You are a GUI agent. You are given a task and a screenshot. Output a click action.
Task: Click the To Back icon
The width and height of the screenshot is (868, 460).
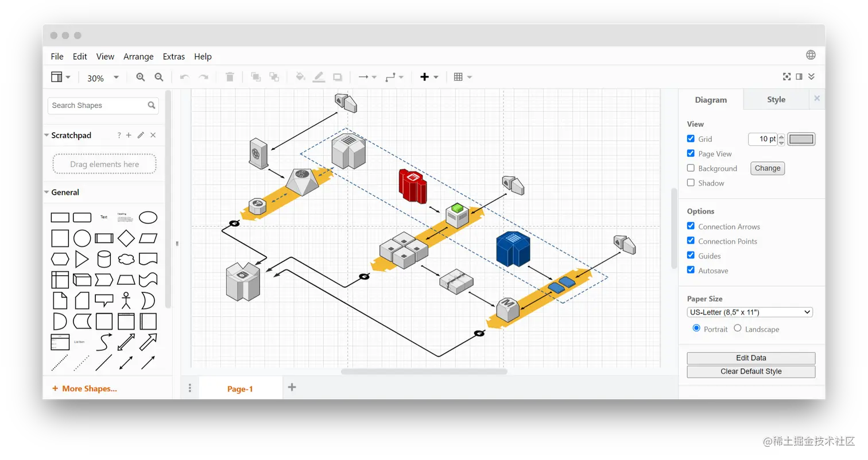click(274, 77)
